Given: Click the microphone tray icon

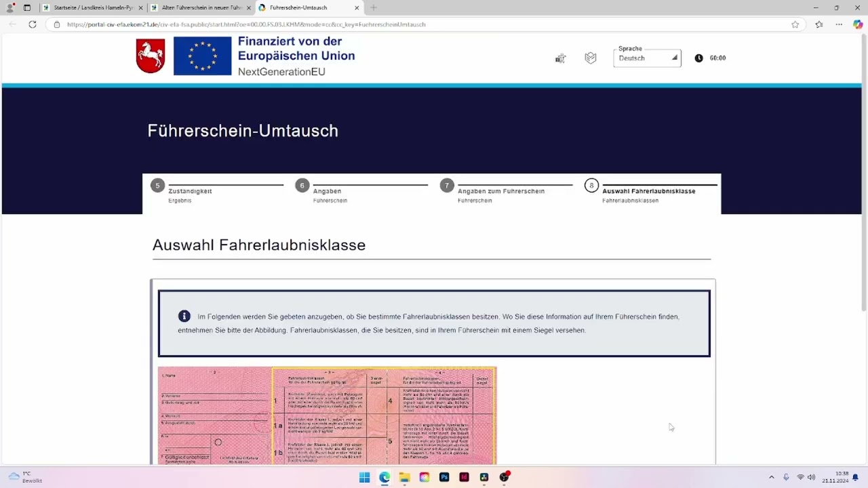Looking at the screenshot, I should (x=786, y=477).
